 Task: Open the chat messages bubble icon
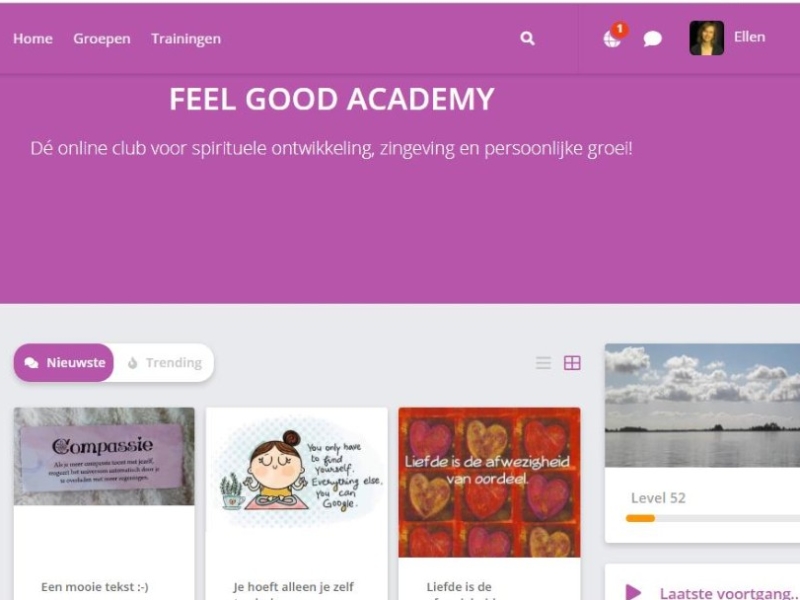tap(652, 39)
